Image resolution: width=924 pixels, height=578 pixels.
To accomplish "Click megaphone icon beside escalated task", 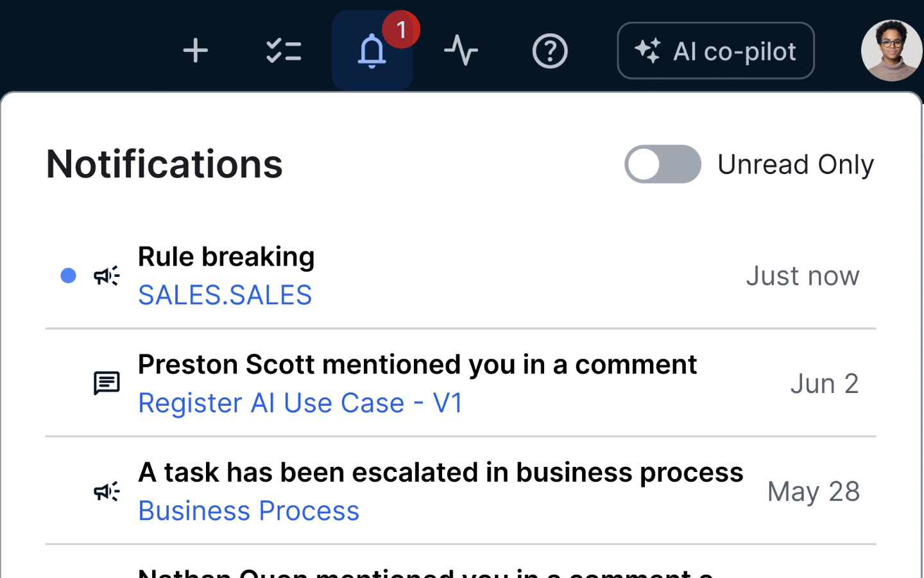I will (x=107, y=491).
